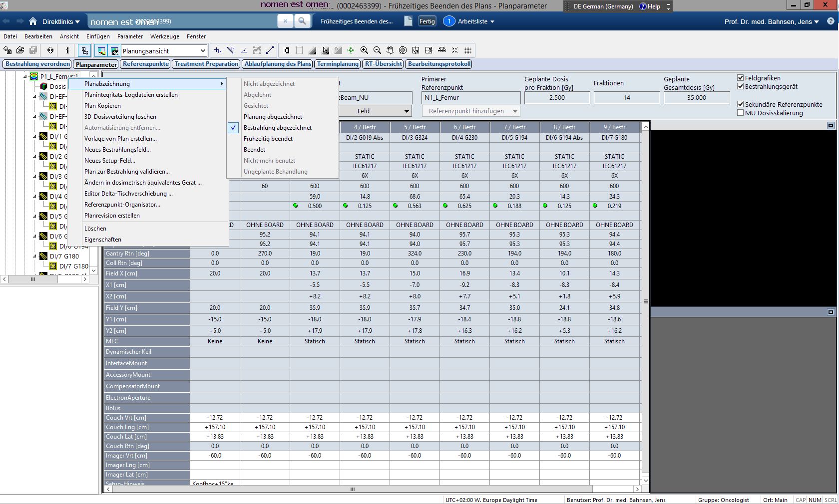Select DI/7 G180 tree item
The image size is (839, 504).
click(x=64, y=256)
